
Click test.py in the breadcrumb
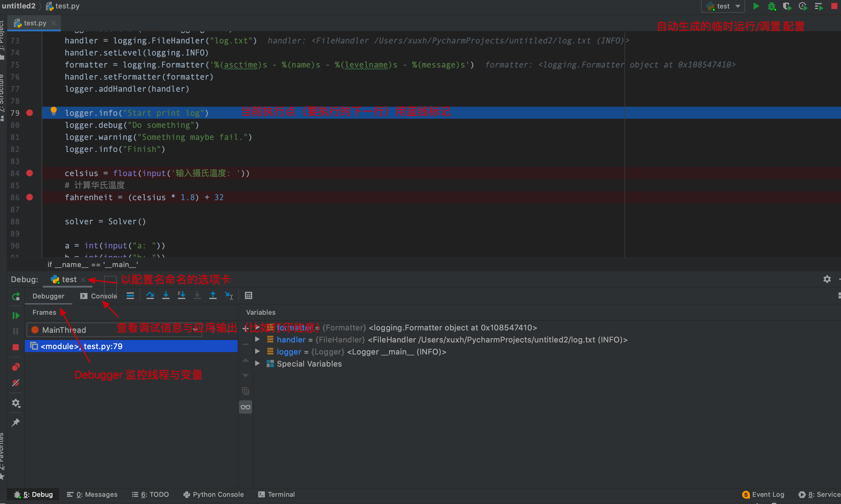tap(63, 6)
